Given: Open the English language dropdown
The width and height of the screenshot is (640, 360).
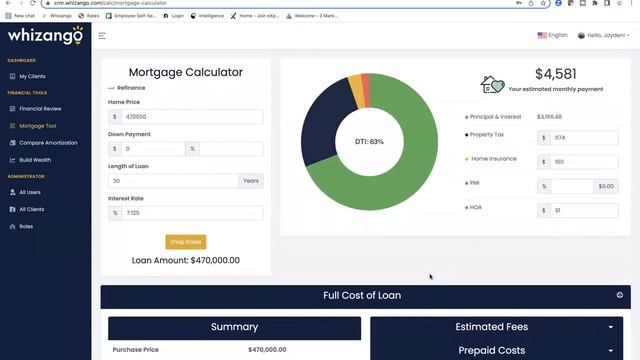Looking at the screenshot, I should pos(553,36).
